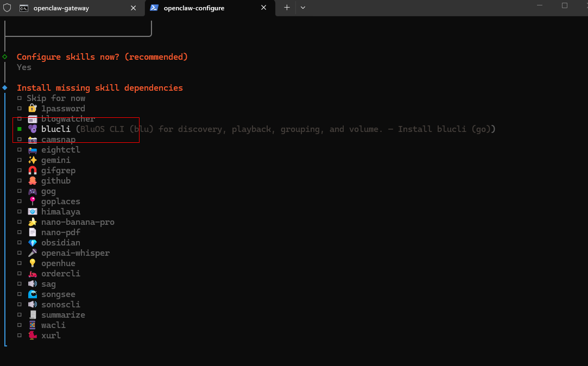
Task: Click the gifgrep magnet emoji icon
Action: [33, 171]
